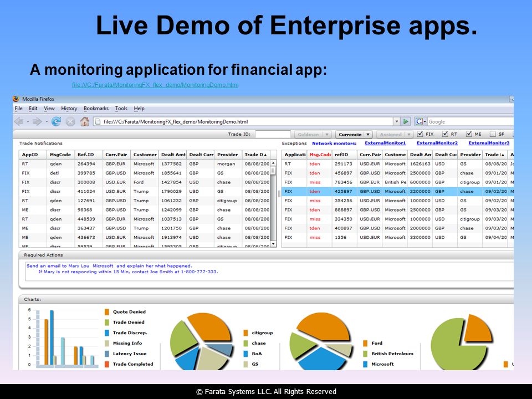Select exception row with refID 1356
This screenshot has height=399, width=532.
coord(397,238)
